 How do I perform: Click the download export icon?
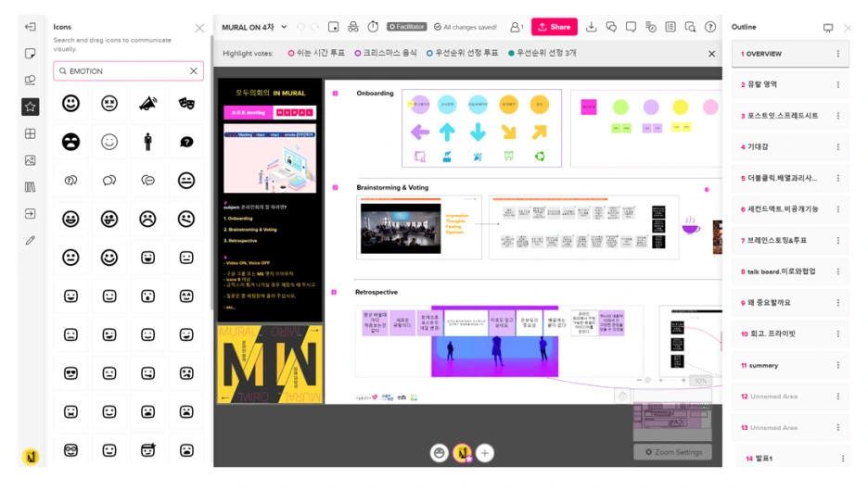click(x=592, y=27)
